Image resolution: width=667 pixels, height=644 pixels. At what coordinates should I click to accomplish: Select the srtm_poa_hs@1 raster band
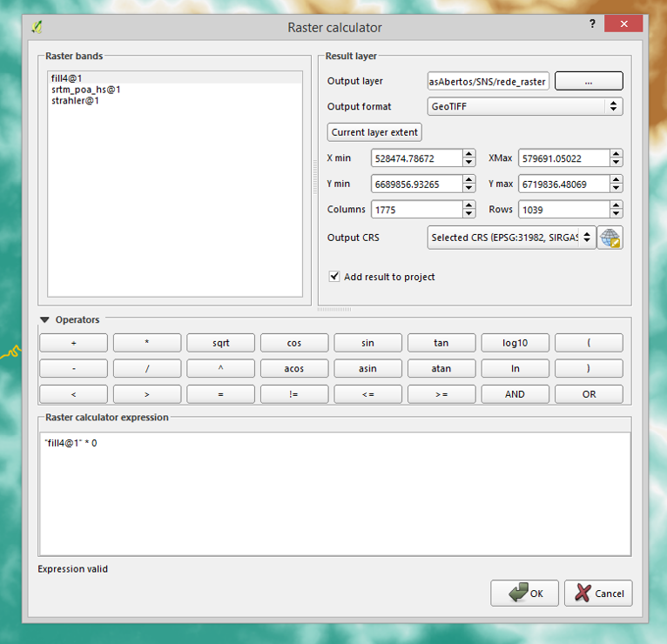pyautogui.click(x=85, y=90)
